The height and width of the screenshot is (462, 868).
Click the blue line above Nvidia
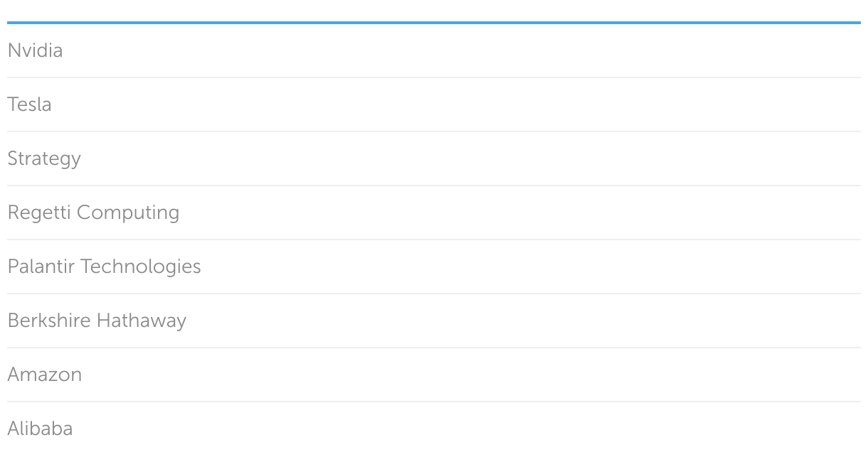[x=434, y=23]
